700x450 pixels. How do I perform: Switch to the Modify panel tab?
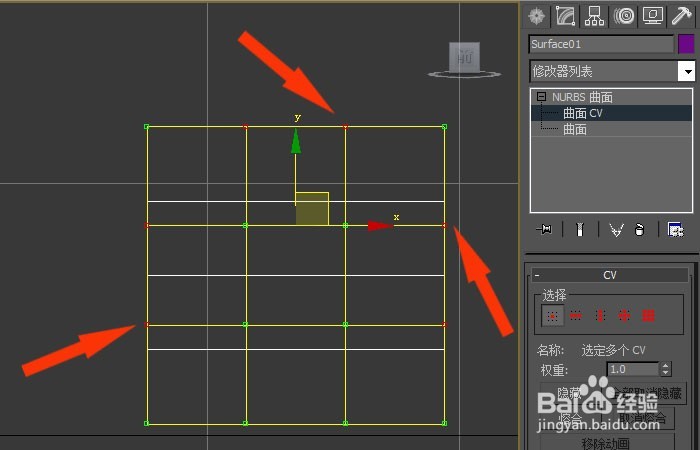[565, 16]
